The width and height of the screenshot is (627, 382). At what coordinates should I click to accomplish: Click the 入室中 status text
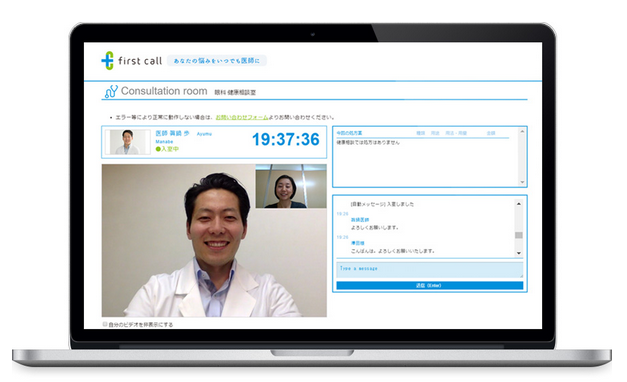click(x=170, y=149)
